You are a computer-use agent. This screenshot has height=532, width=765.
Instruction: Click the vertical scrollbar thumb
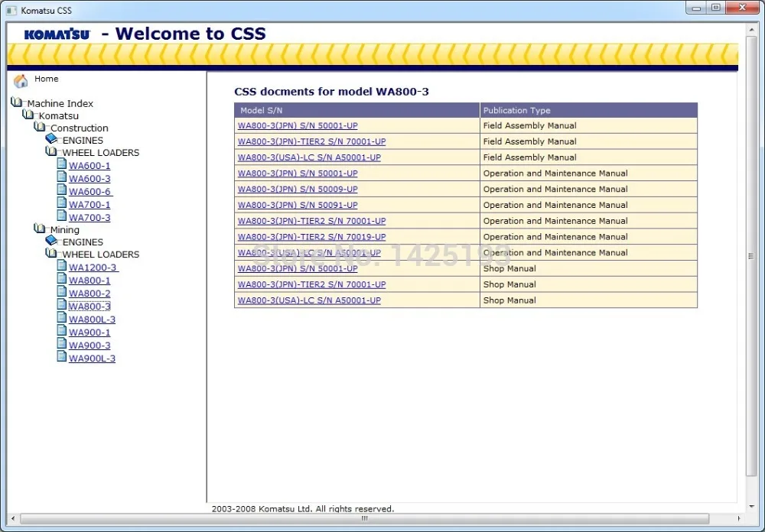click(x=751, y=256)
